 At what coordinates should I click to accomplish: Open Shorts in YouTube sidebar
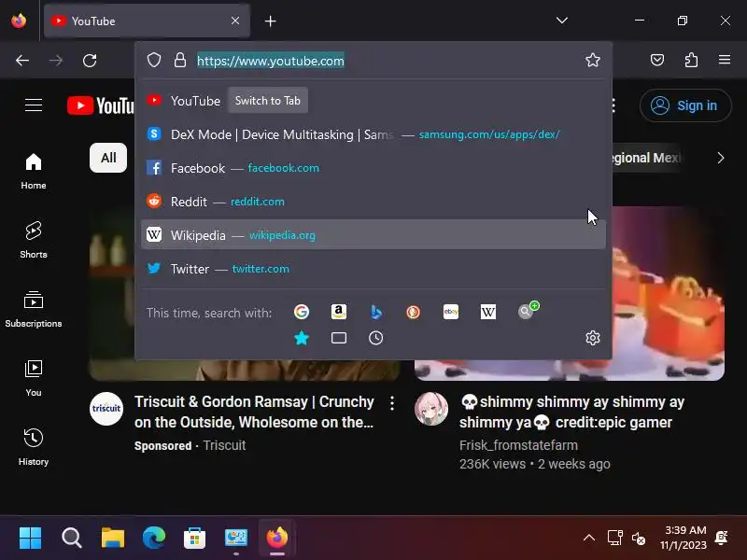coord(34,240)
